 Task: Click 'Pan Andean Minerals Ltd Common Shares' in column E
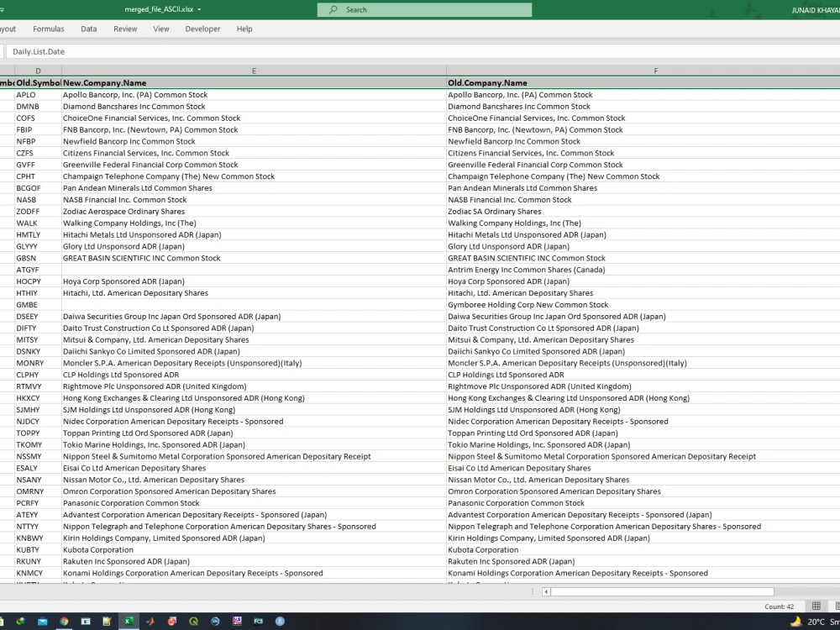coord(254,188)
